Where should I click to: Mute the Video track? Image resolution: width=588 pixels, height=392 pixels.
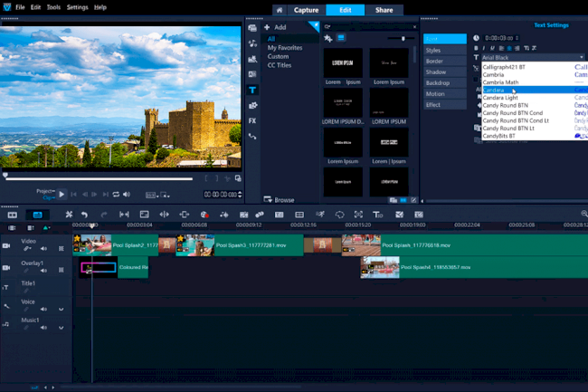click(x=44, y=249)
